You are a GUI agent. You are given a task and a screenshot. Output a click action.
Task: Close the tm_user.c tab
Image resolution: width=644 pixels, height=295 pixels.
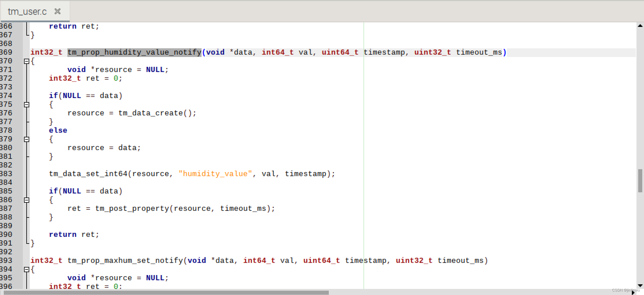(x=58, y=11)
